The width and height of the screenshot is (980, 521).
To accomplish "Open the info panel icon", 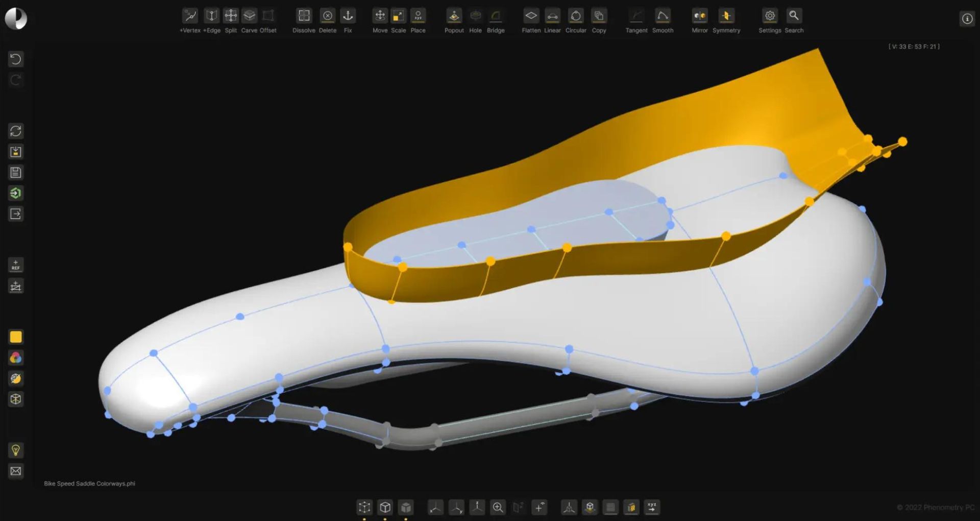I will point(967,19).
